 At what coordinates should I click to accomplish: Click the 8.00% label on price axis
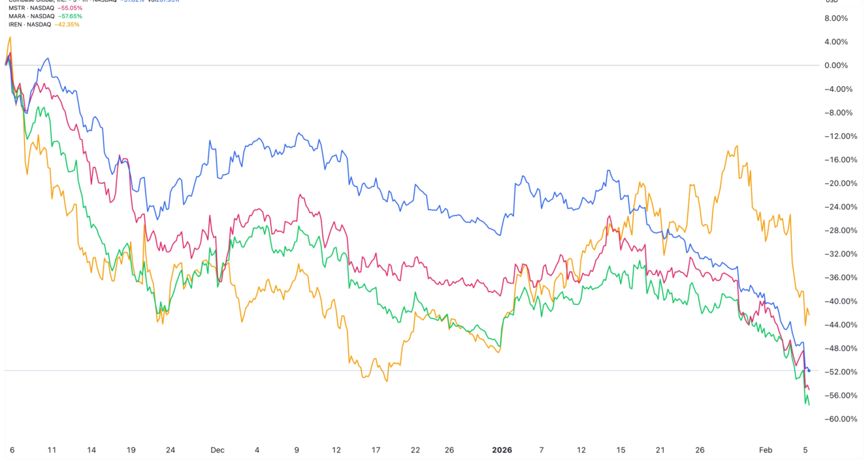click(x=836, y=18)
